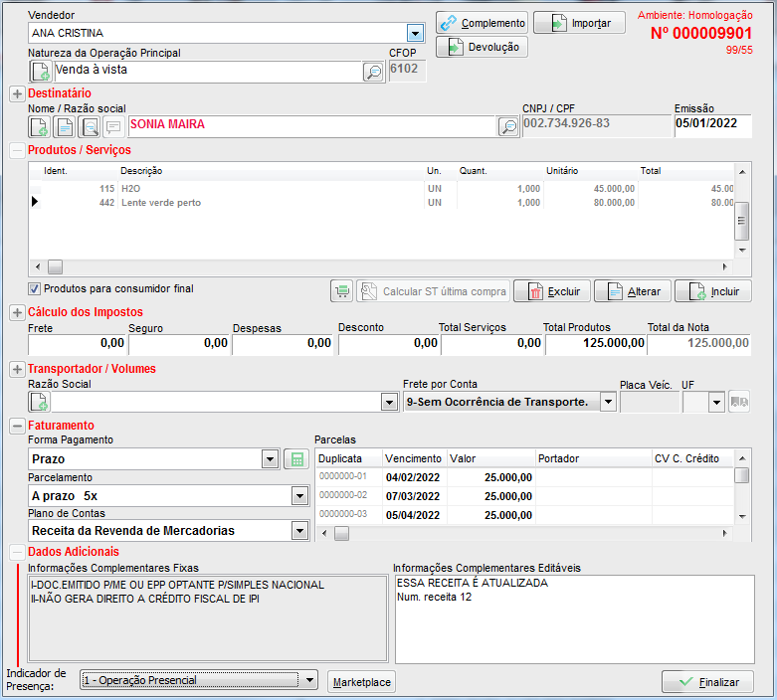Click the Excluir button
Viewport: 777px width, 700px height.
[552, 291]
